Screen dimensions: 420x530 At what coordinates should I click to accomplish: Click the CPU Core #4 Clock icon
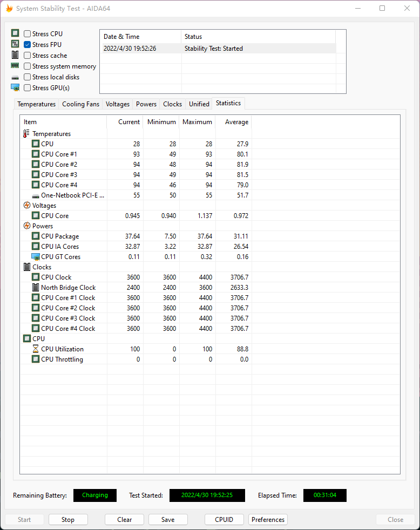pyautogui.click(x=36, y=328)
